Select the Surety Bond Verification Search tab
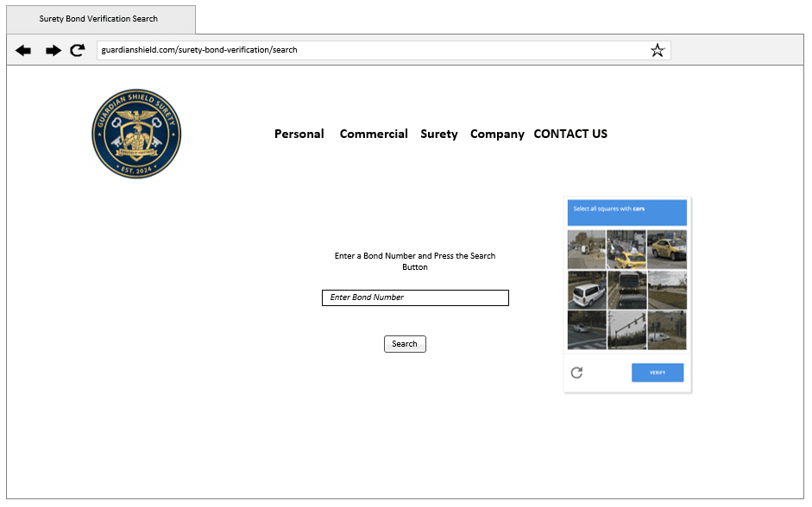The image size is (812, 507). 98,19
